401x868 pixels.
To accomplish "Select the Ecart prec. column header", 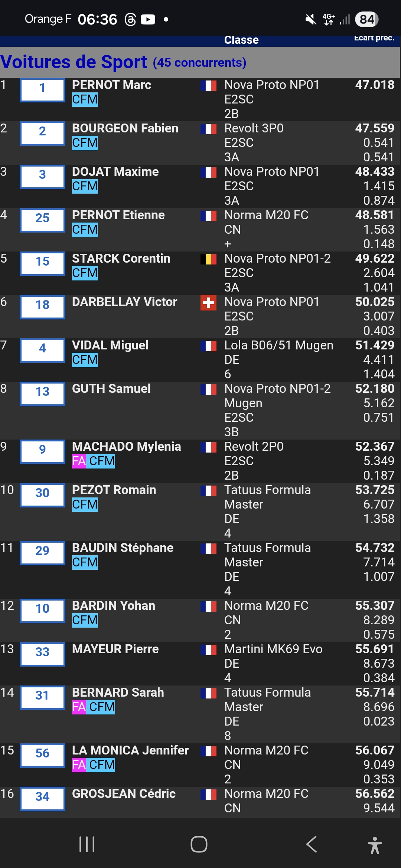I will click(374, 38).
